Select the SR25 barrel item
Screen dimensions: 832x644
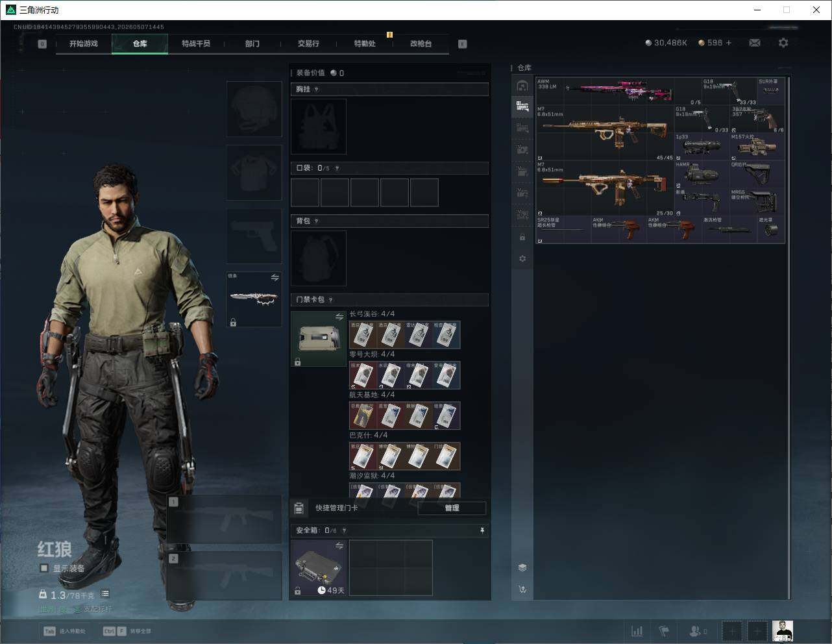[x=563, y=230]
